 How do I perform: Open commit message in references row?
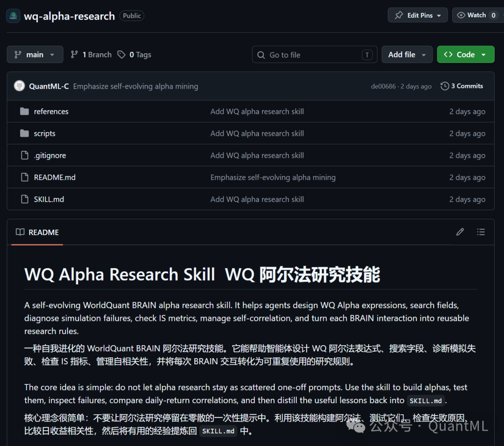click(257, 112)
